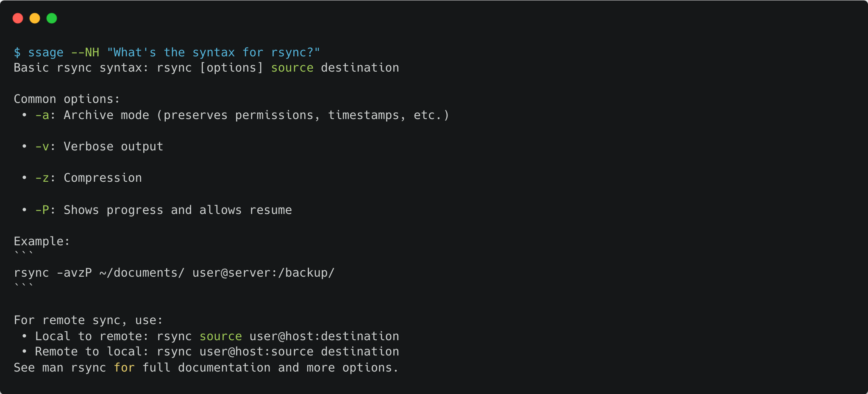Click the dollar sign prompt symbol
This screenshot has height=394, width=868.
click(17, 53)
